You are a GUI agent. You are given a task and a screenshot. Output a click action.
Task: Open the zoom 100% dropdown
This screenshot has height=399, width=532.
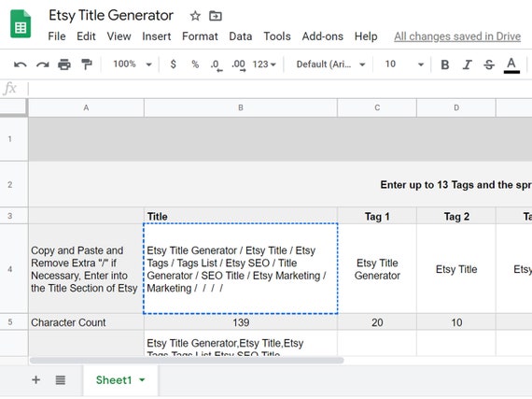133,64
